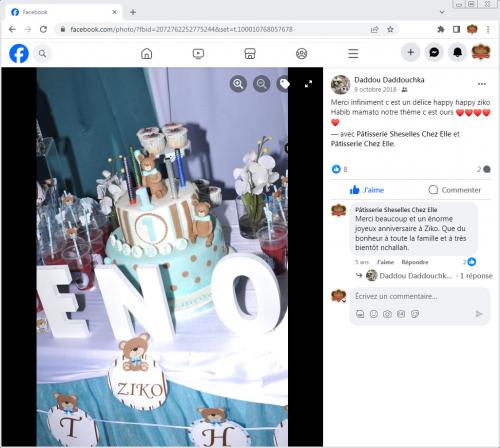This screenshot has height=448, width=500.
Task: Go to the Home feed icon
Action: point(147,53)
